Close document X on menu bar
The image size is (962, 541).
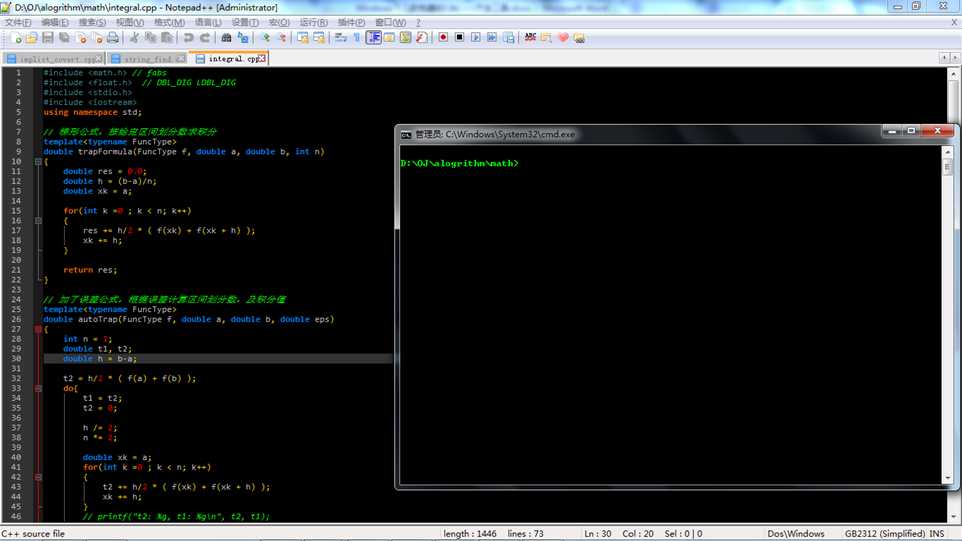954,22
